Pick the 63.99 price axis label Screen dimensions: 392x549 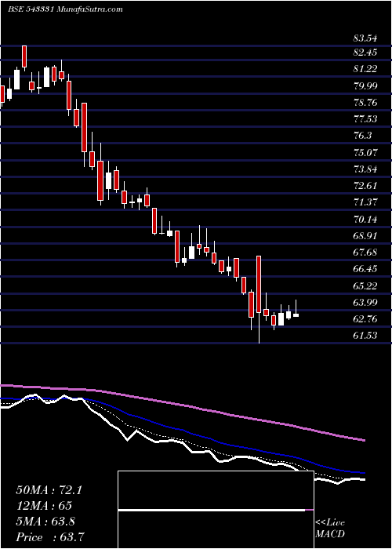point(365,303)
